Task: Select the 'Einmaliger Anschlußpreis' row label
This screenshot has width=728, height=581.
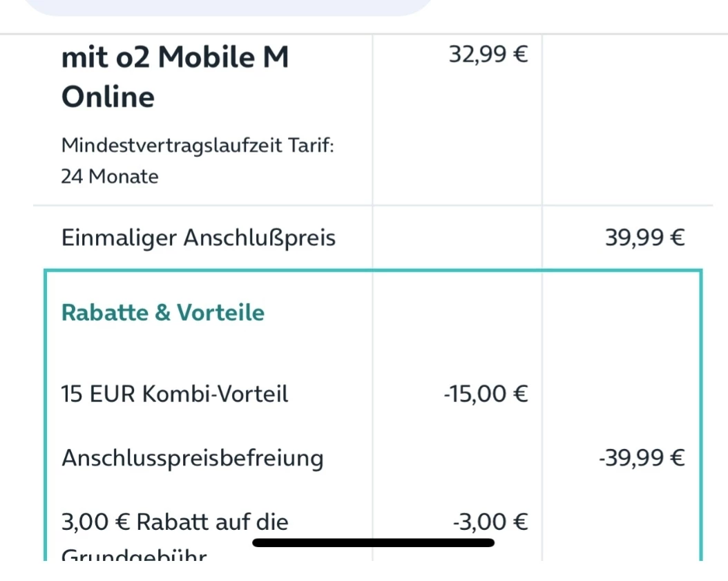Action: pyautogui.click(x=198, y=238)
